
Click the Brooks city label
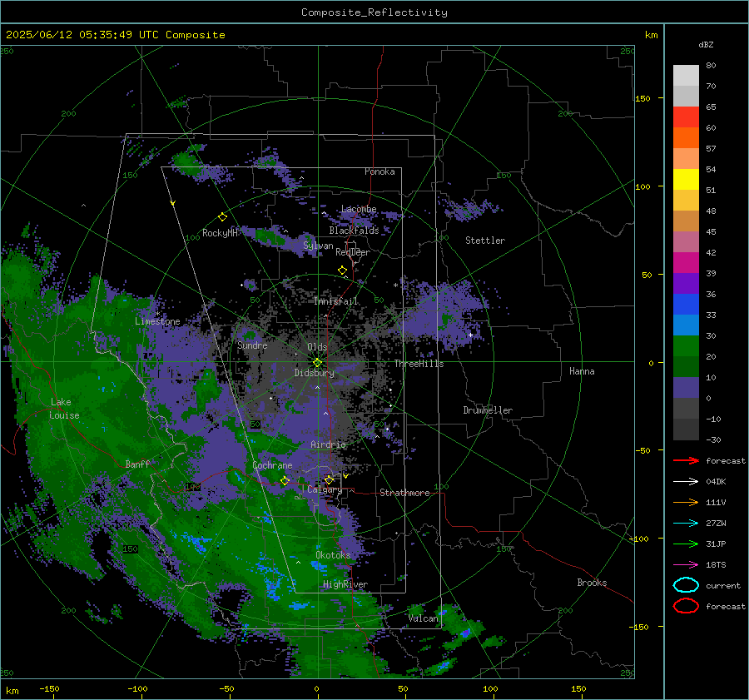[x=592, y=583]
